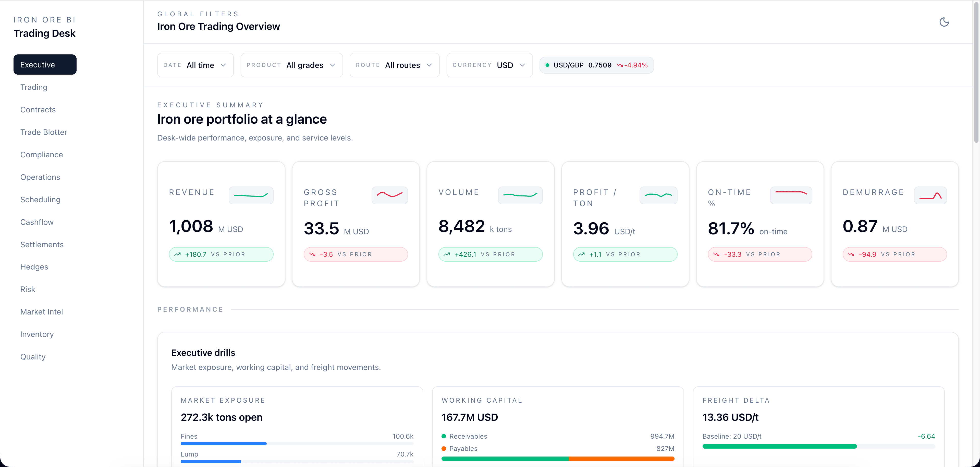Click the Revenue sparkline chart

pyautogui.click(x=251, y=195)
